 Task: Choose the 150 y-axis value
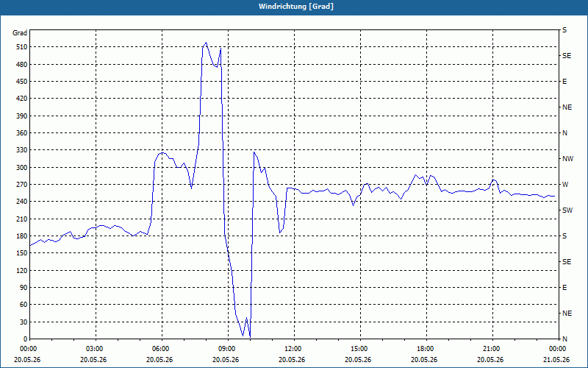pyautogui.click(x=22, y=253)
